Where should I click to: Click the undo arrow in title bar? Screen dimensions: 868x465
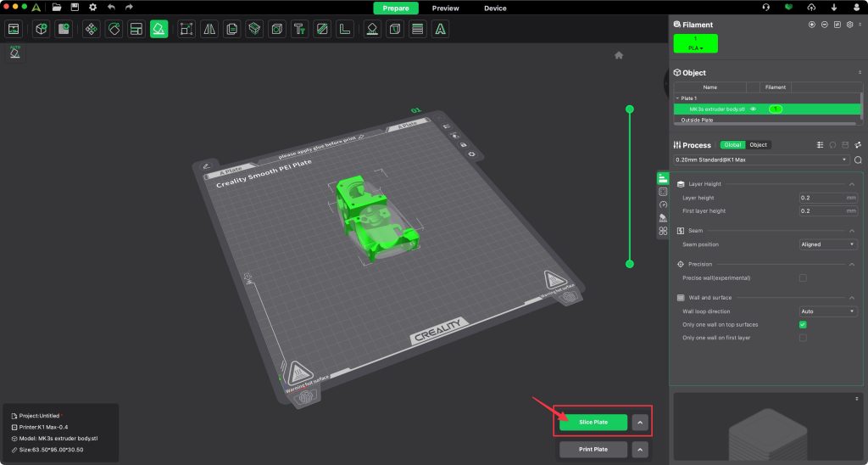pos(111,8)
